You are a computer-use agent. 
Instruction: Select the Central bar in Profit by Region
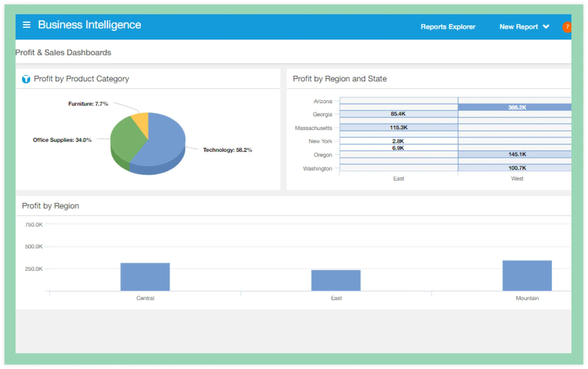click(x=145, y=276)
